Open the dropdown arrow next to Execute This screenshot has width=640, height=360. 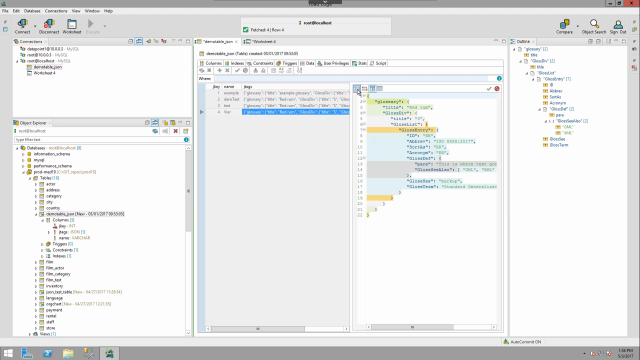[x=104, y=26]
